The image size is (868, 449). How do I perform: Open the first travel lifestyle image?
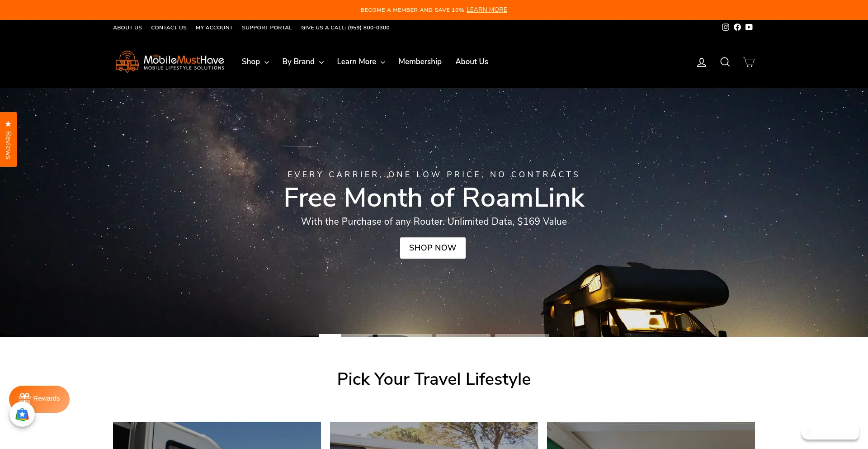(x=217, y=435)
